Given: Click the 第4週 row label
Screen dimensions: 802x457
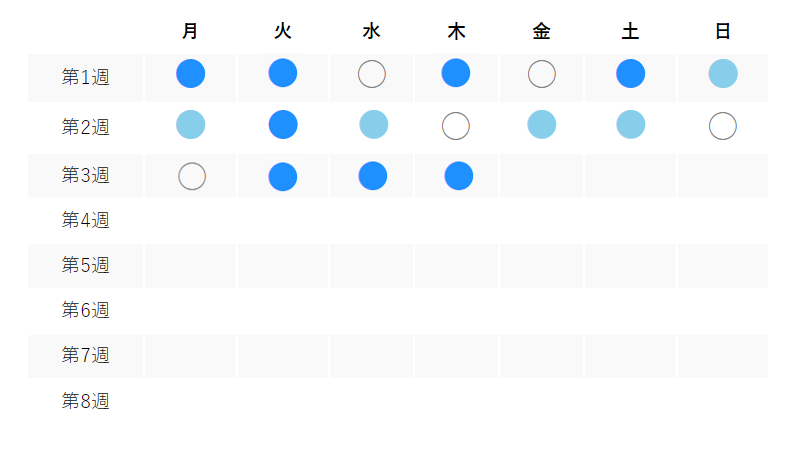Looking at the screenshot, I should 86,220.
